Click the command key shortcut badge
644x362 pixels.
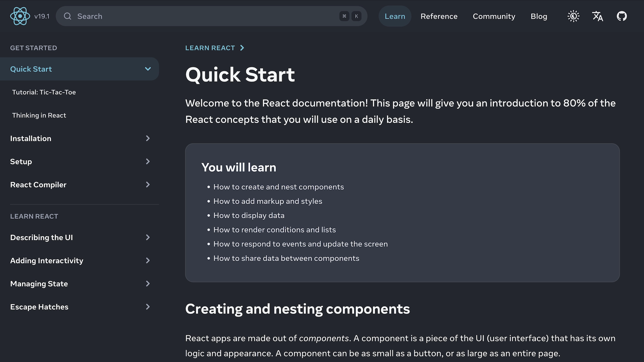[344, 16]
